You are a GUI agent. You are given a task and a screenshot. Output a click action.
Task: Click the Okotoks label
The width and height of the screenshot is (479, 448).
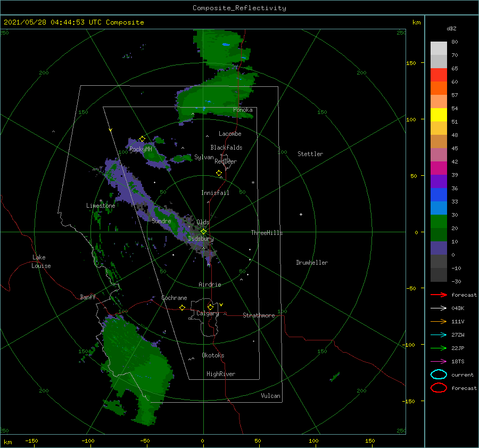click(213, 355)
